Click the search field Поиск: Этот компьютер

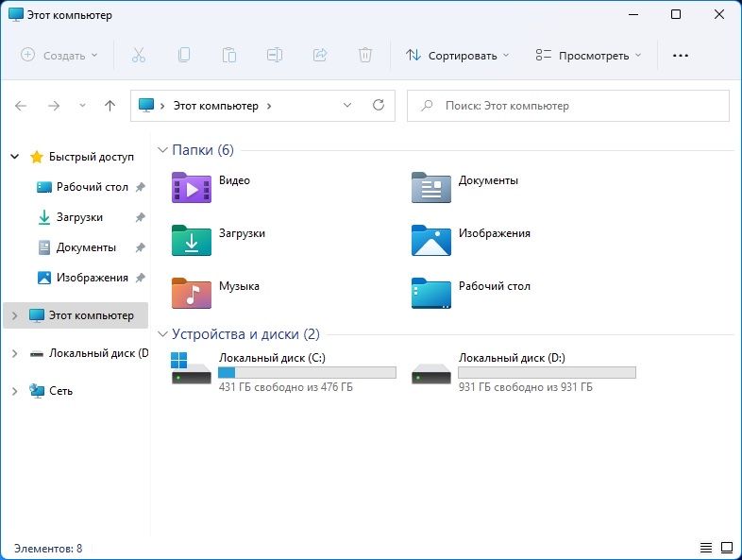click(568, 106)
